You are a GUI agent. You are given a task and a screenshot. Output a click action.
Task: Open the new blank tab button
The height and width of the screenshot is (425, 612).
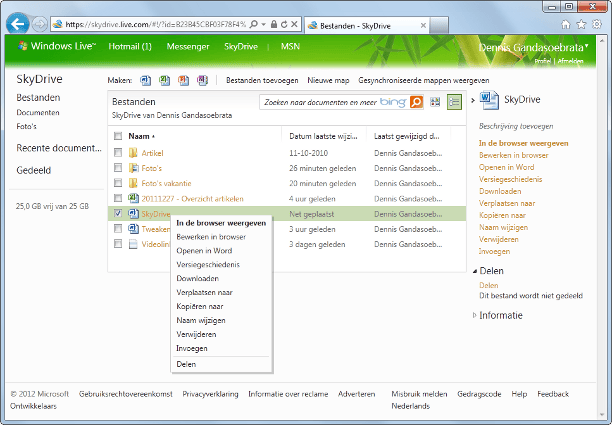[x=439, y=26]
